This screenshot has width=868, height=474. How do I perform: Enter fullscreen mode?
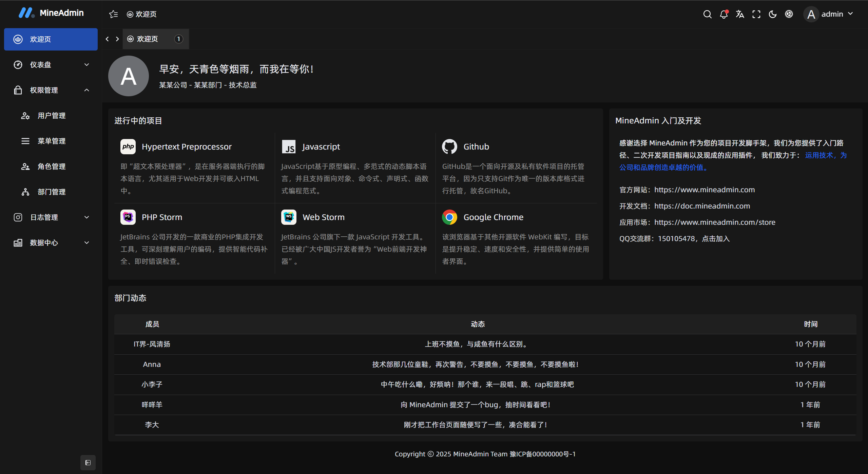pos(756,14)
